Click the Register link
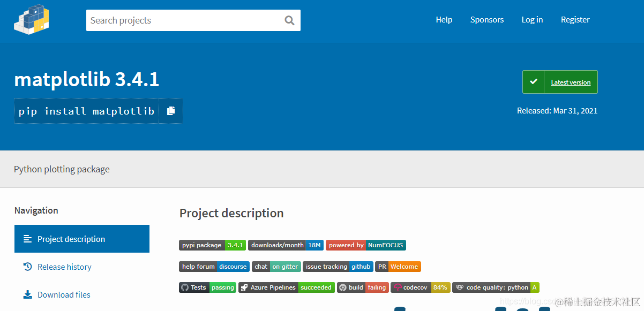This screenshot has height=311, width=644. (575, 20)
